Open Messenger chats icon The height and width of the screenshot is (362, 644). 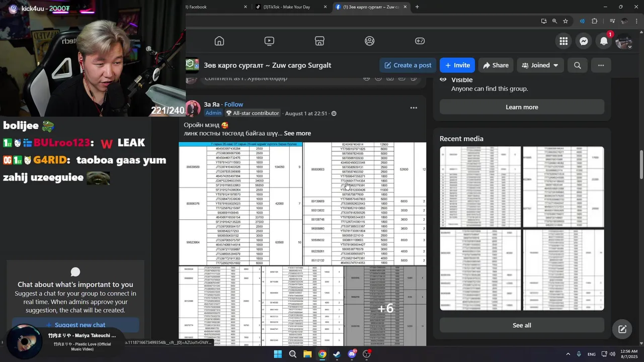(584, 41)
